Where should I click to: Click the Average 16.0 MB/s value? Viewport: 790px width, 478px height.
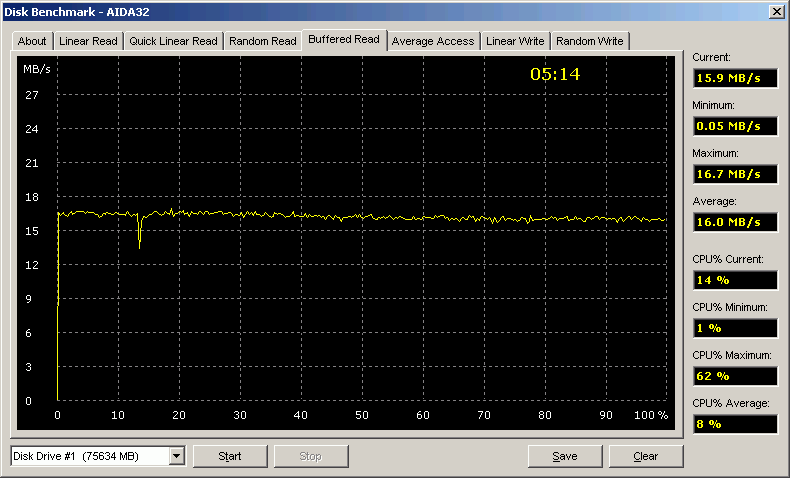[x=734, y=222]
